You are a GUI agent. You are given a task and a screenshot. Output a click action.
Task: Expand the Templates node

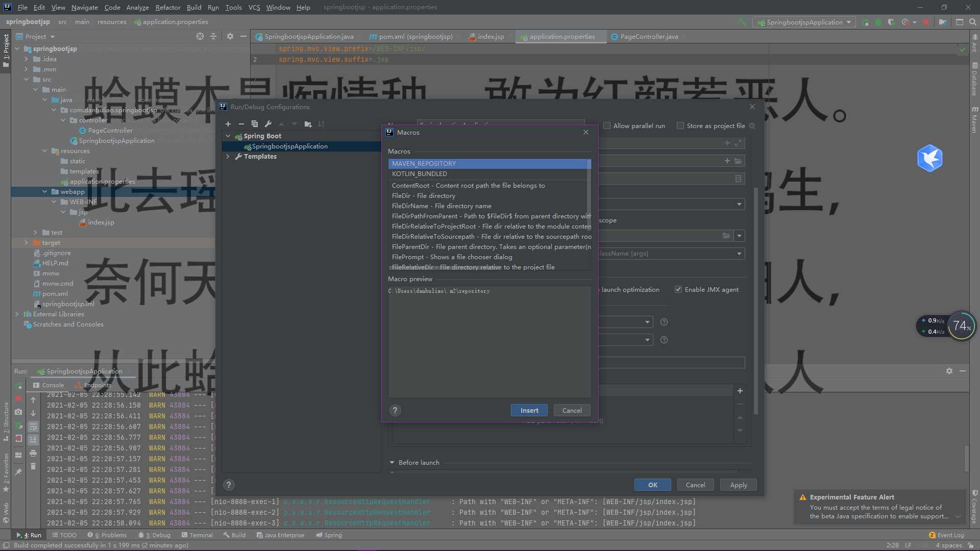click(228, 157)
